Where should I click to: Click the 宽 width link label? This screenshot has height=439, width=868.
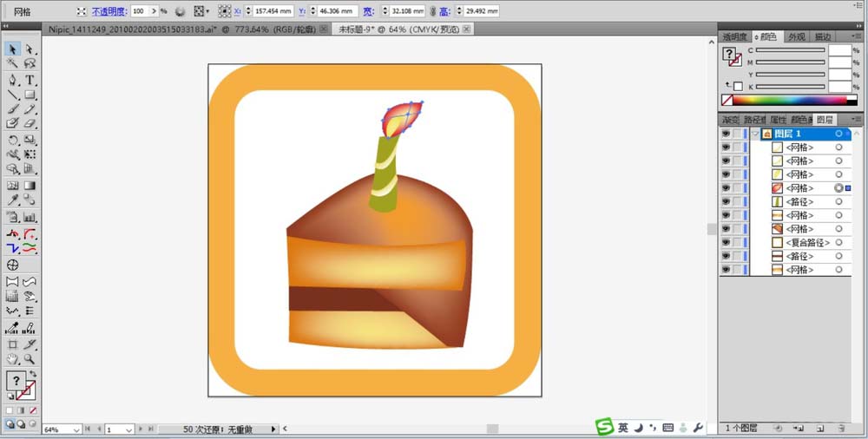coord(368,12)
